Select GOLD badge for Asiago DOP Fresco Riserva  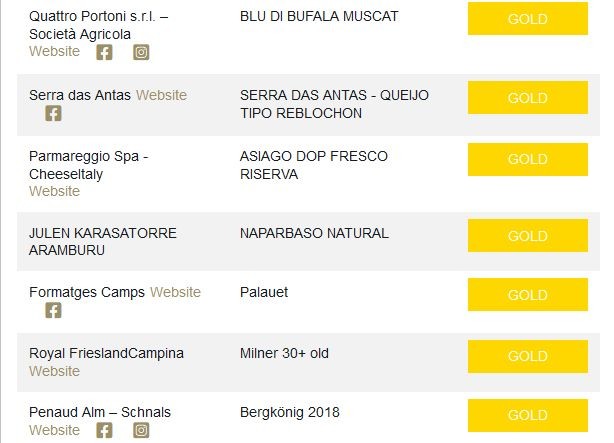coord(527,159)
